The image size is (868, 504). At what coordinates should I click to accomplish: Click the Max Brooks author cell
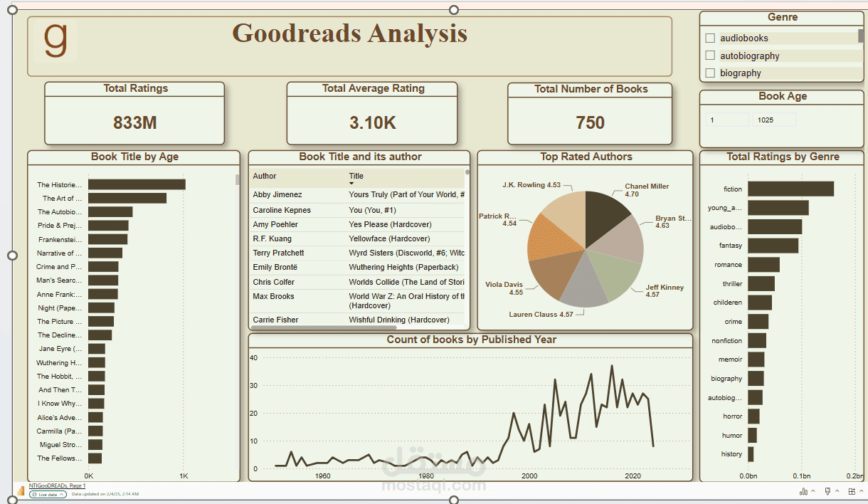[273, 296]
